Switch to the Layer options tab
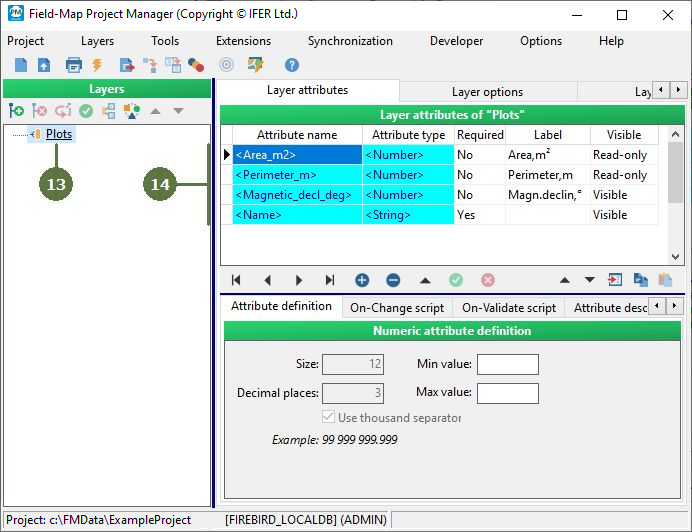Viewport: 692px width, 532px height. (x=487, y=92)
